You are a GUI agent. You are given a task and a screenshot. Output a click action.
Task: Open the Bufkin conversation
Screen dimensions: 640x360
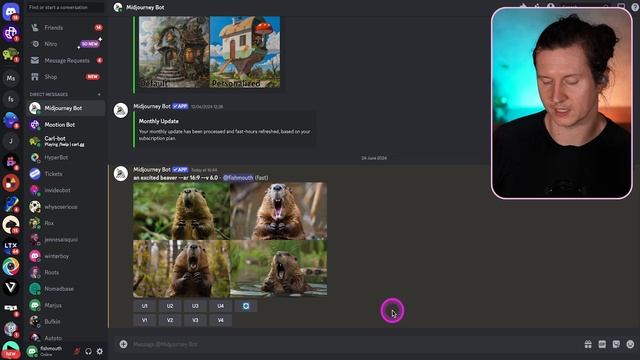coord(66,322)
